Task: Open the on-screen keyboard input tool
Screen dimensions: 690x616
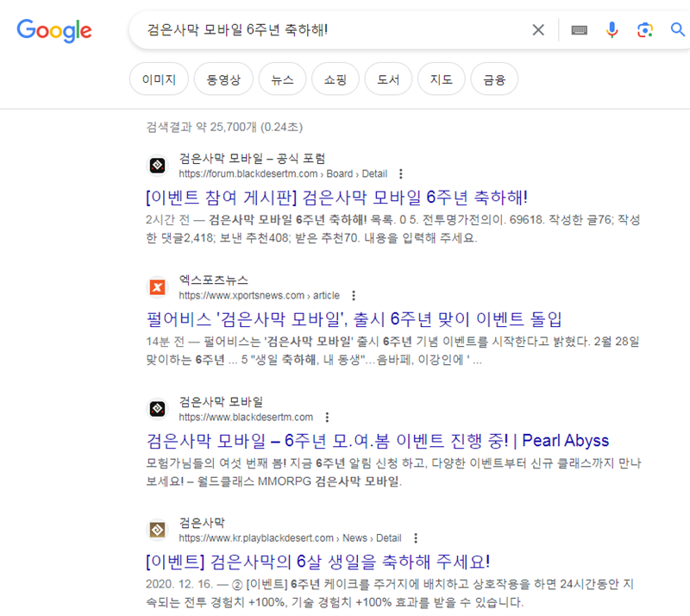Action: (x=580, y=30)
